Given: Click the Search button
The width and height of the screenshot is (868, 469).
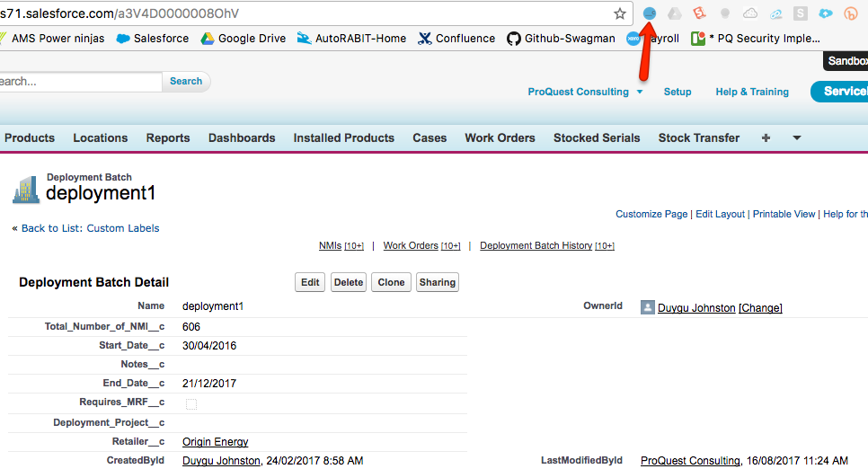Looking at the screenshot, I should (x=186, y=82).
